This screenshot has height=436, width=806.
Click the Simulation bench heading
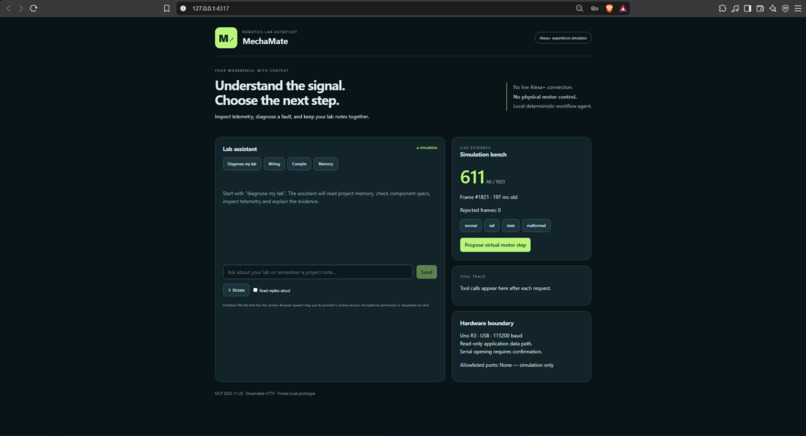point(483,155)
